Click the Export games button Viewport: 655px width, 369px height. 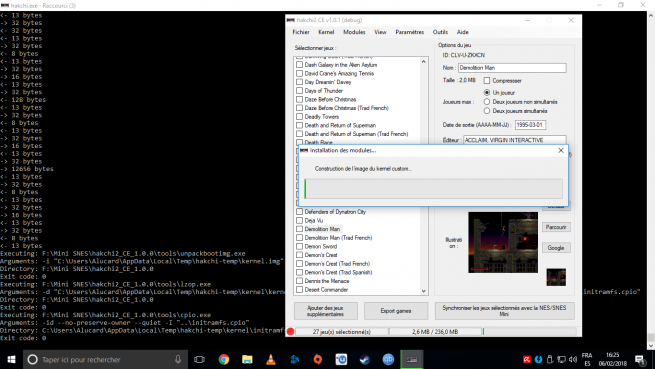pyautogui.click(x=396, y=311)
